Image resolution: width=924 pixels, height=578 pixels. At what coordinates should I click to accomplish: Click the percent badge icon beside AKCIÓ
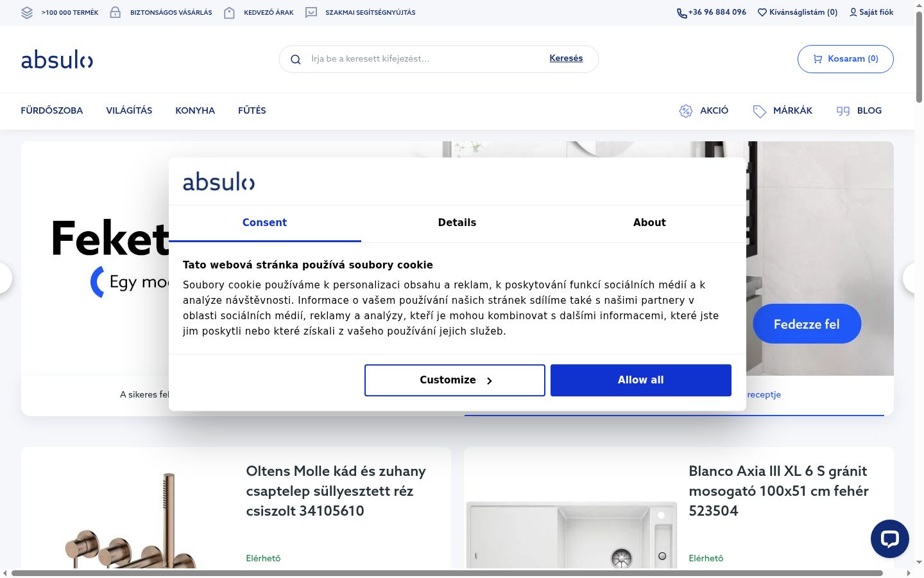tap(686, 111)
